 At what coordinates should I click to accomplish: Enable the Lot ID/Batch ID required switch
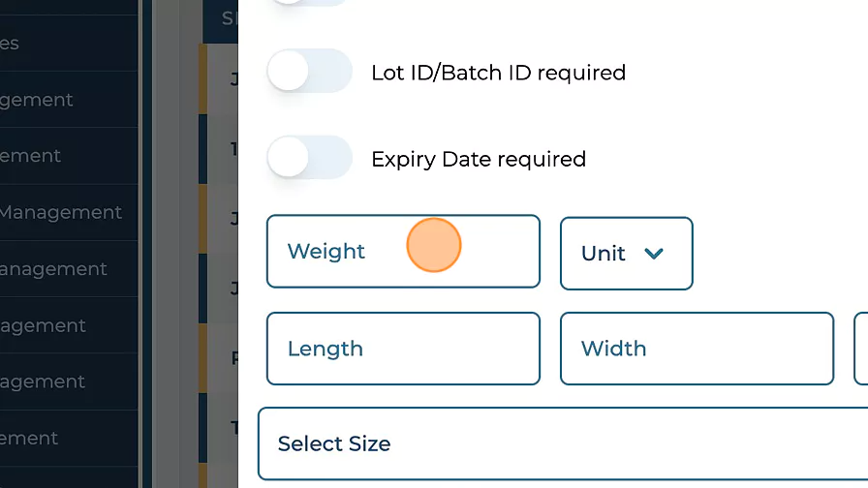309,72
